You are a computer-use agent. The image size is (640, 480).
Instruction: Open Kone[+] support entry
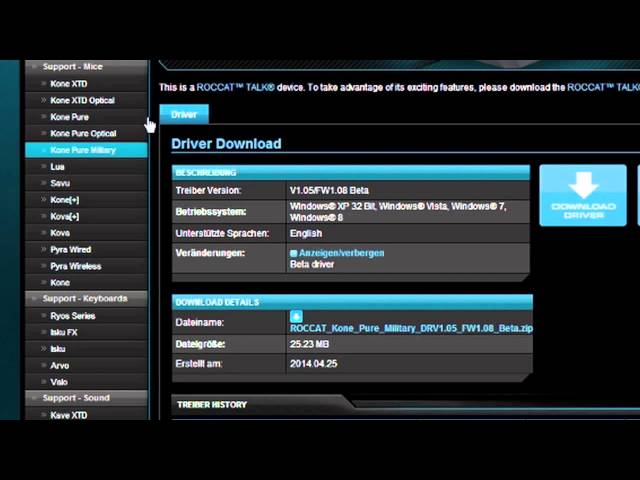pyautogui.click(x=86, y=200)
